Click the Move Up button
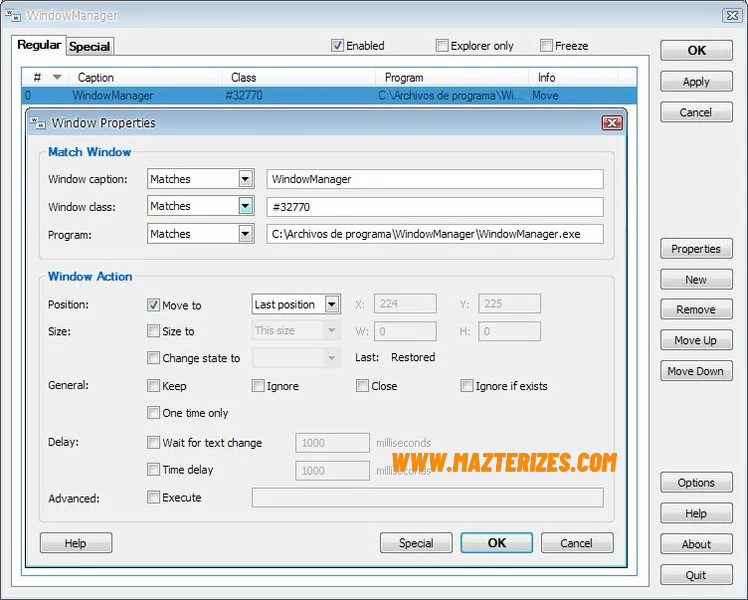This screenshot has width=748, height=600. (x=696, y=341)
